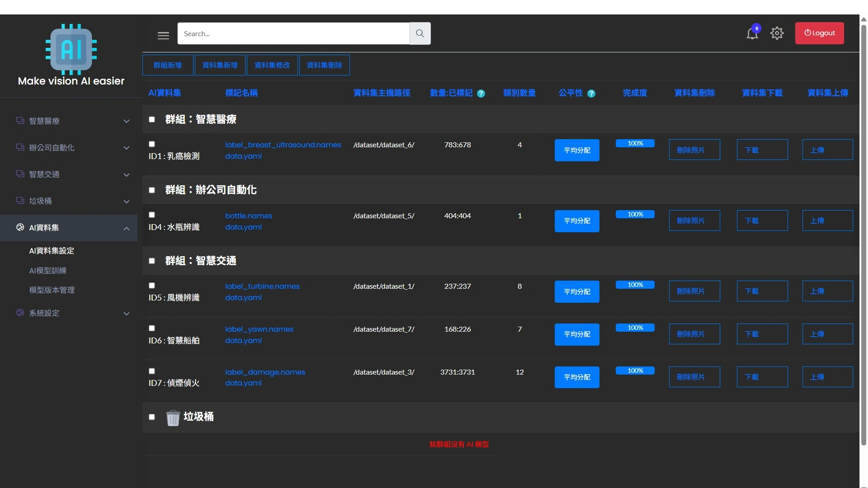The image size is (868, 488).
Task: Click into the Search input field
Action: coord(293,33)
